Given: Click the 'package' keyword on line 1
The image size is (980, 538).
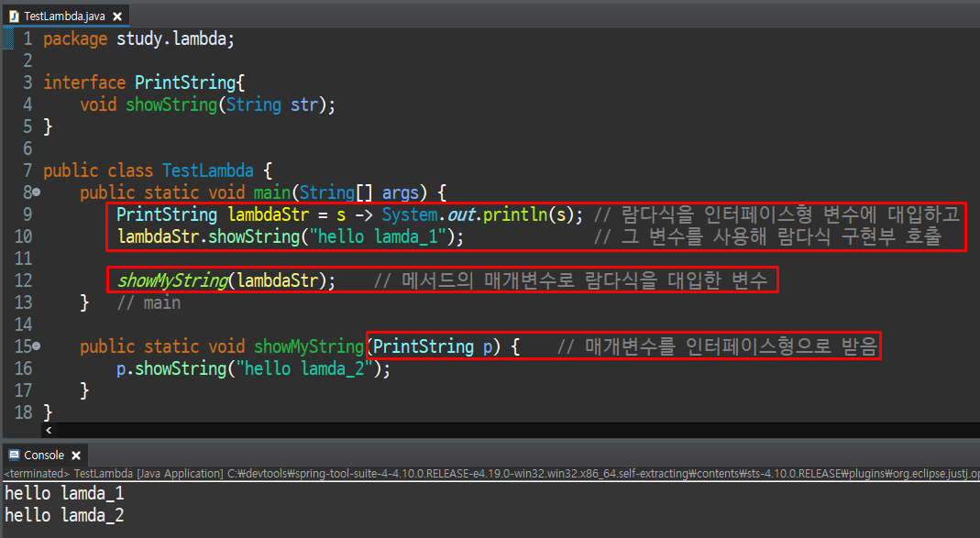Looking at the screenshot, I should click(75, 39).
